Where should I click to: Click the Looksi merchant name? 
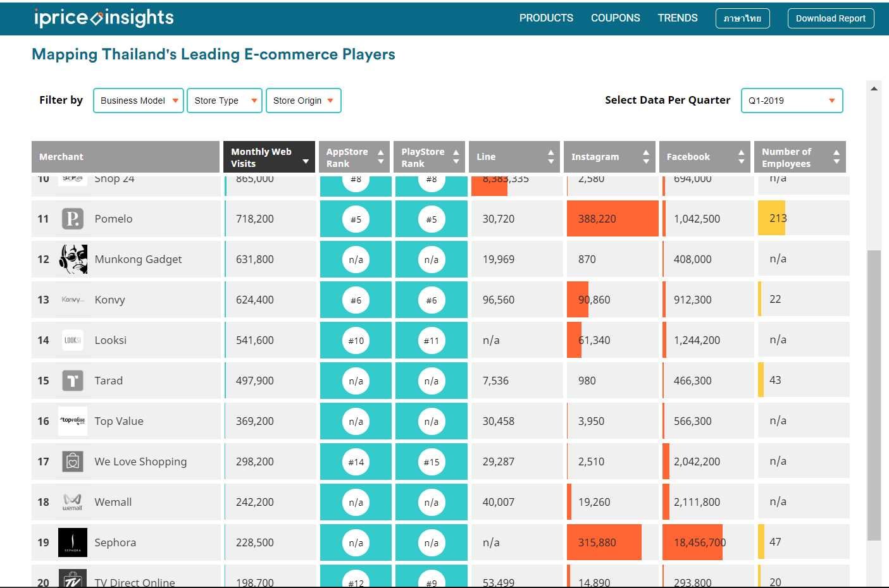[x=110, y=340]
